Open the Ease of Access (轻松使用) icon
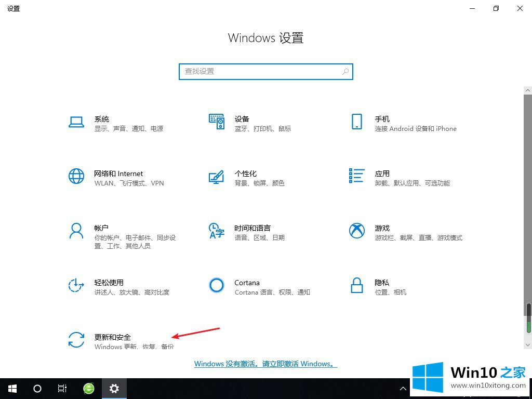 point(76,285)
